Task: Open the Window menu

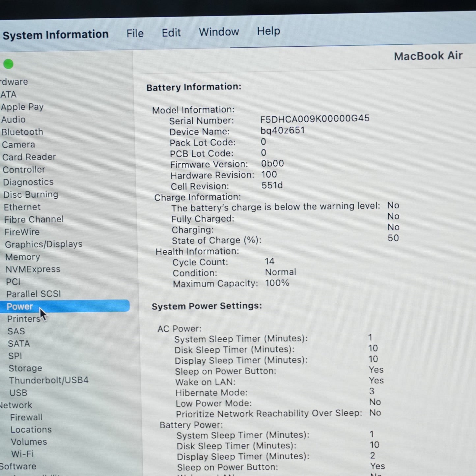Action: pyautogui.click(x=219, y=32)
